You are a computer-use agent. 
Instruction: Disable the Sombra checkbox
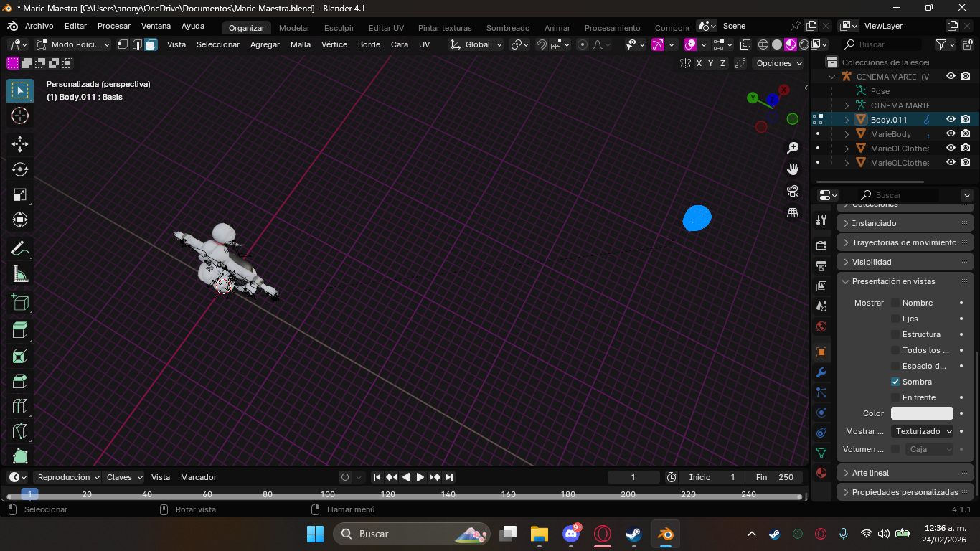click(x=895, y=382)
